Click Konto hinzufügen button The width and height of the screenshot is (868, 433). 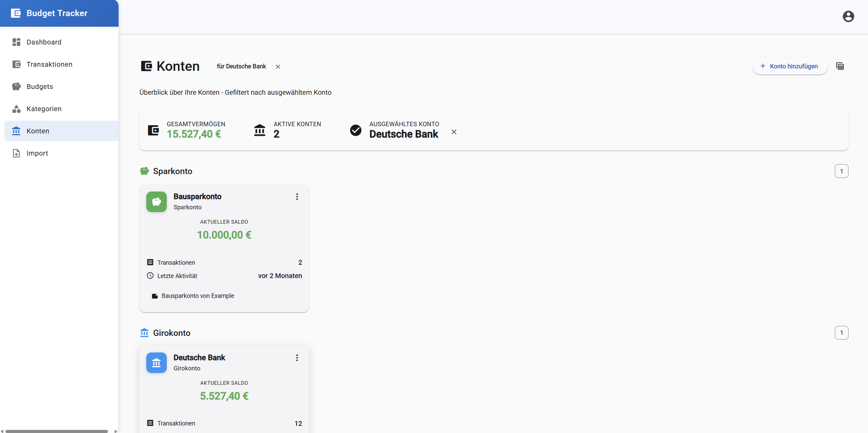(789, 66)
